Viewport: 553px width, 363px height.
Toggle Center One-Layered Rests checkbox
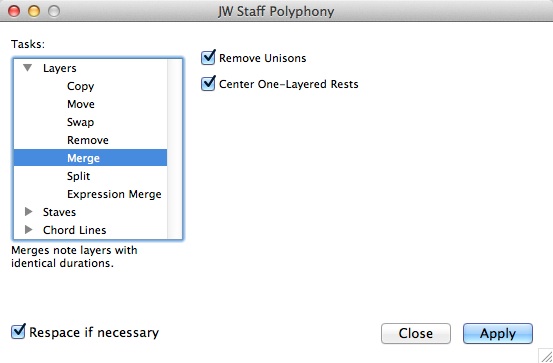pyautogui.click(x=208, y=84)
